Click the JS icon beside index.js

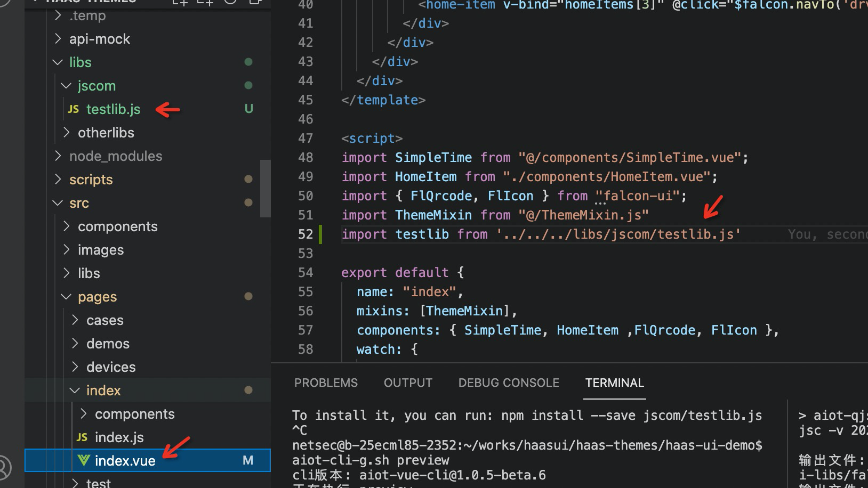coord(82,437)
